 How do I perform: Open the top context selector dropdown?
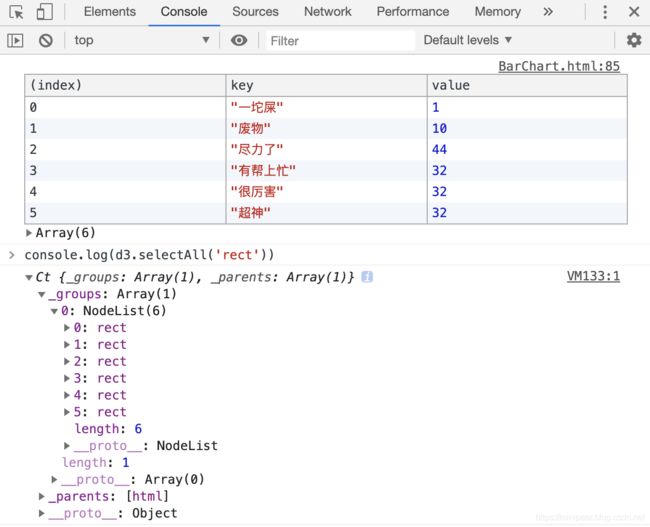coord(141,40)
